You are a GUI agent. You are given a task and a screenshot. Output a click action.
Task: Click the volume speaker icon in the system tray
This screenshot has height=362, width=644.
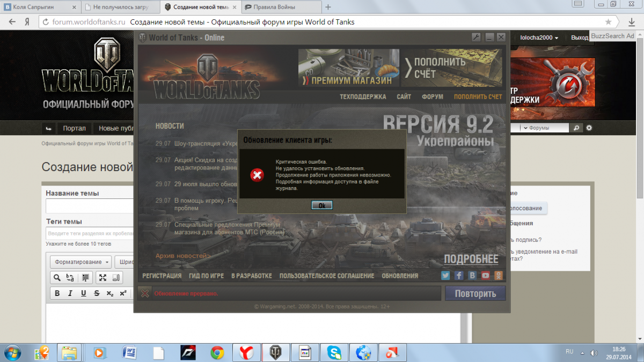coord(594,352)
